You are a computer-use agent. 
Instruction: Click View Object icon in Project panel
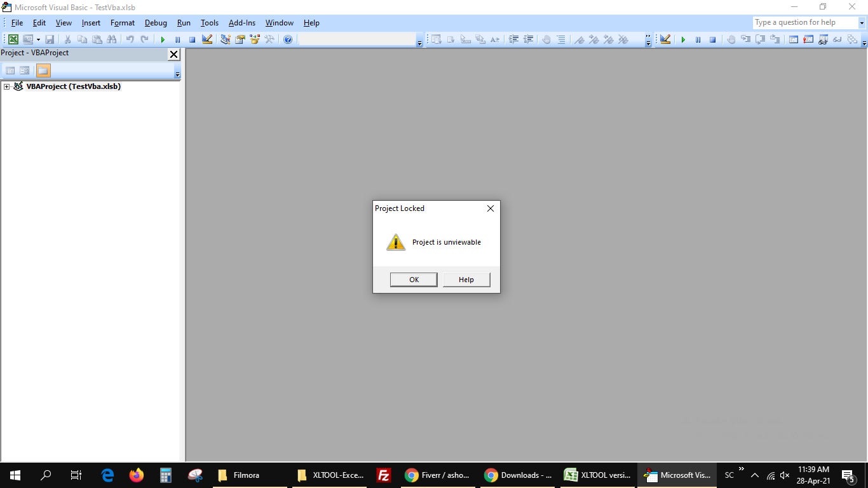click(25, 71)
